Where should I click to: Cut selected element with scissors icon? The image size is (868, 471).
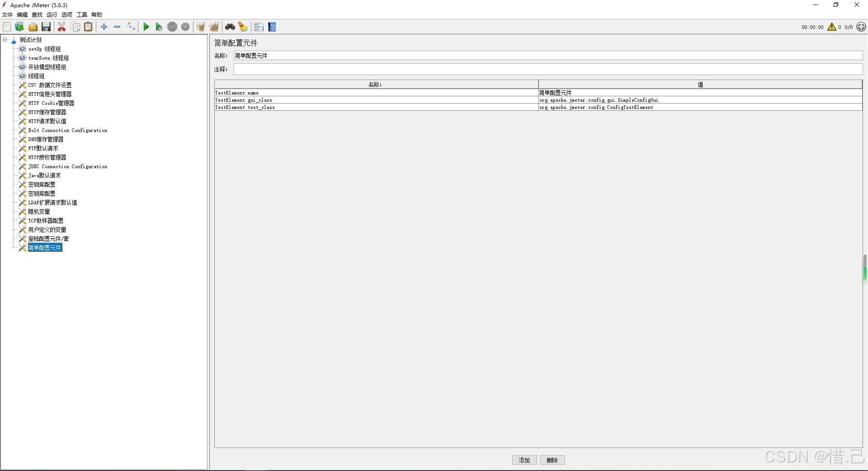(62, 27)
